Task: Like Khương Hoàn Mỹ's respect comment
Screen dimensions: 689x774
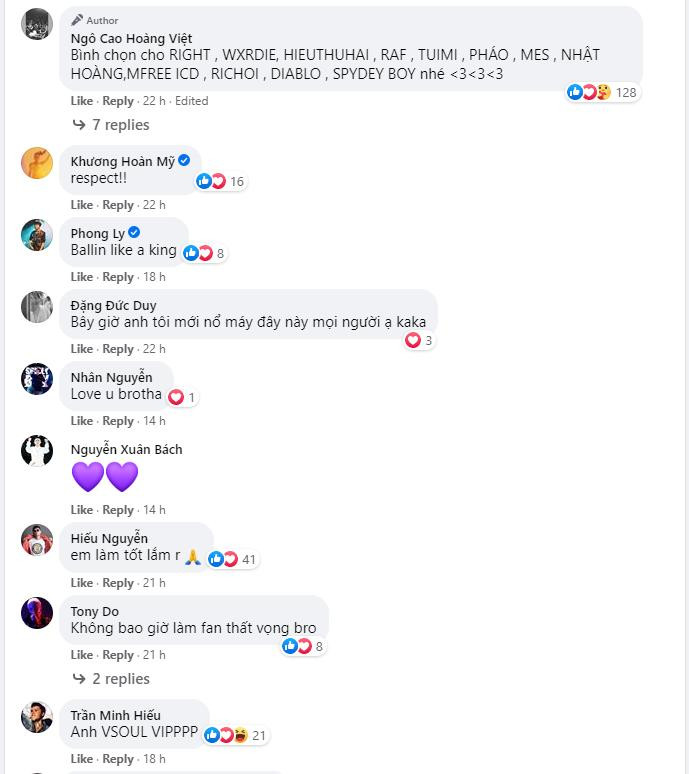Action: coord(82,205)
